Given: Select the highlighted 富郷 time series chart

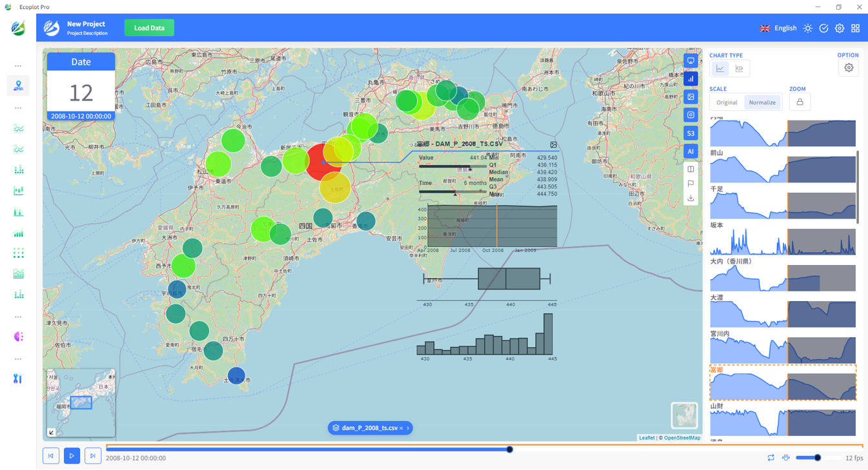Looking at the screenshot, I should coord(783,383).
